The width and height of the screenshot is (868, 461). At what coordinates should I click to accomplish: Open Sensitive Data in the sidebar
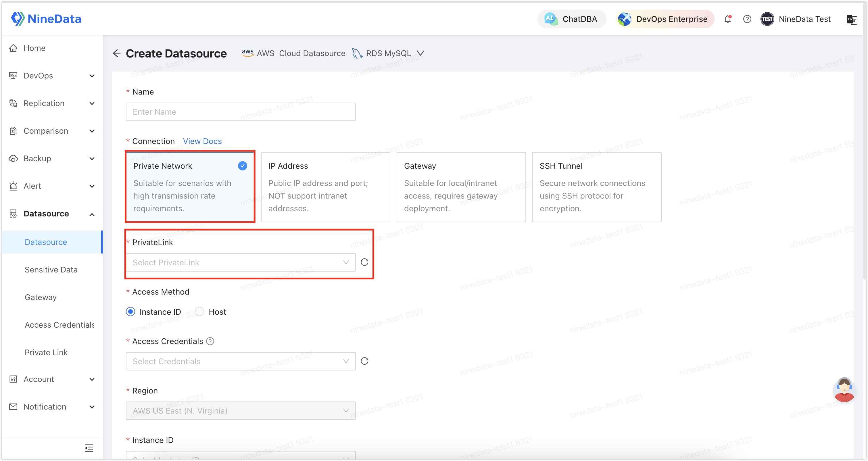(51, 270)
